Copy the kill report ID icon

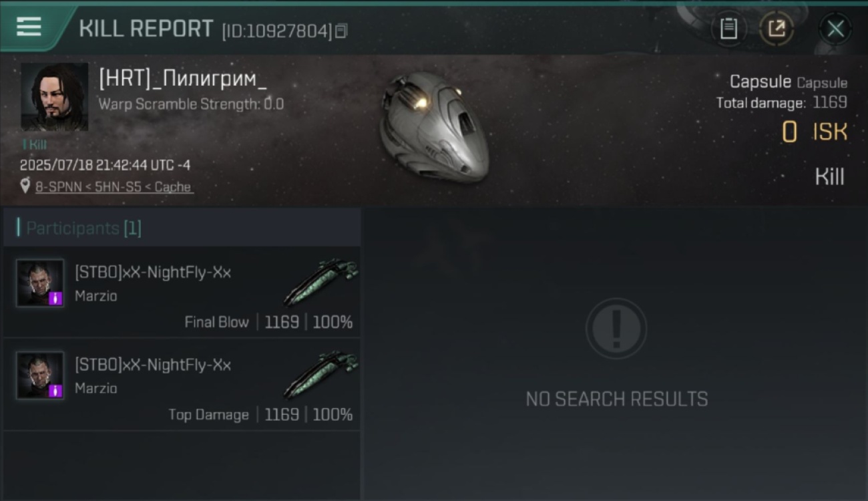341,31
